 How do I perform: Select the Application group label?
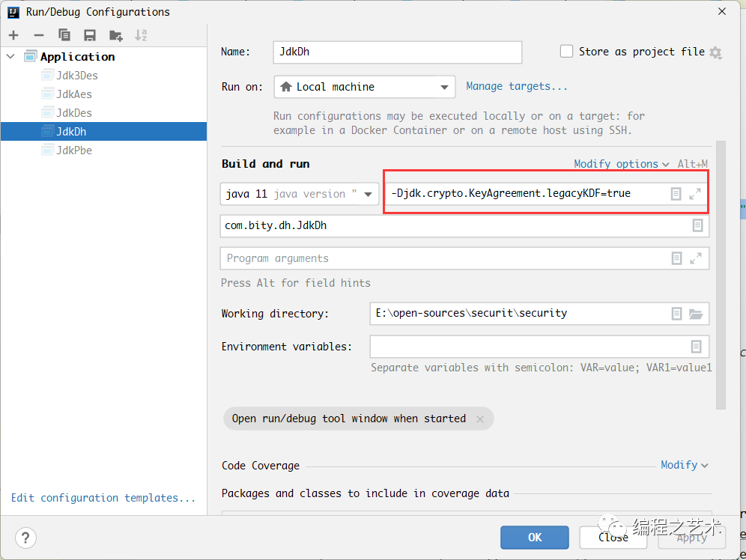(x=78, y=57)
